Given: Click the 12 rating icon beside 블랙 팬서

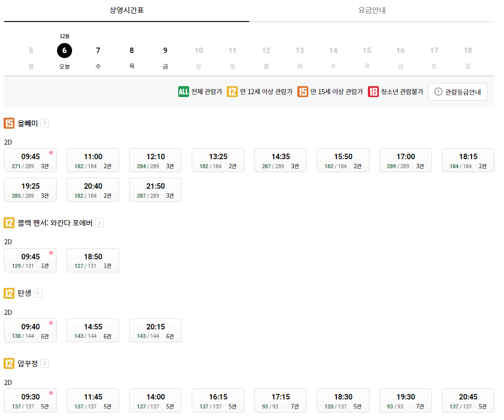Looking at the screenshot, I should pos(9,223).
